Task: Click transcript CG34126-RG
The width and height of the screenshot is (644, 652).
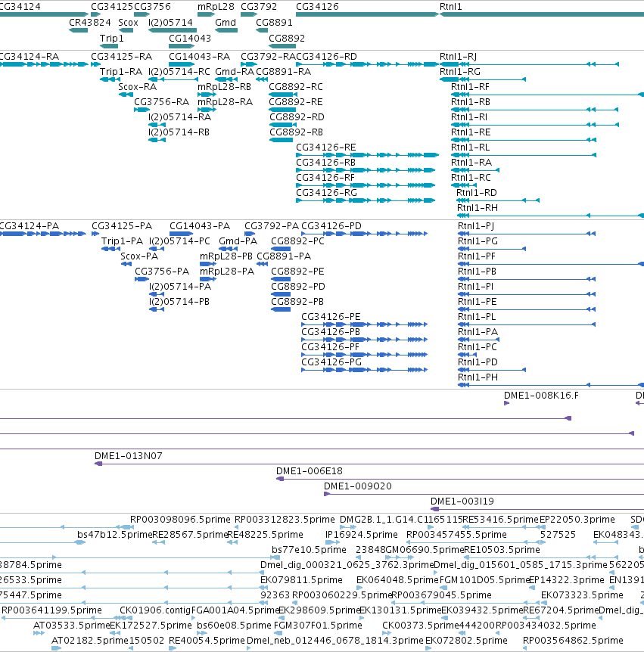Action: (327, 193)
